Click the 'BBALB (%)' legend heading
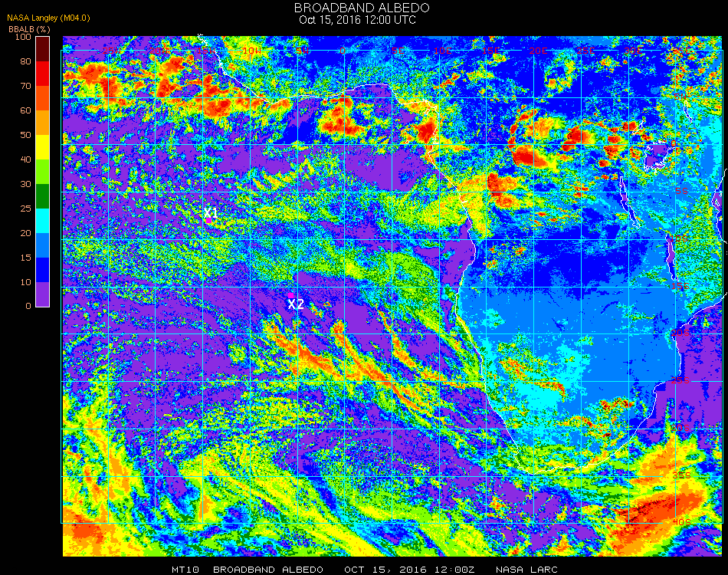 [x=29, y=29]
